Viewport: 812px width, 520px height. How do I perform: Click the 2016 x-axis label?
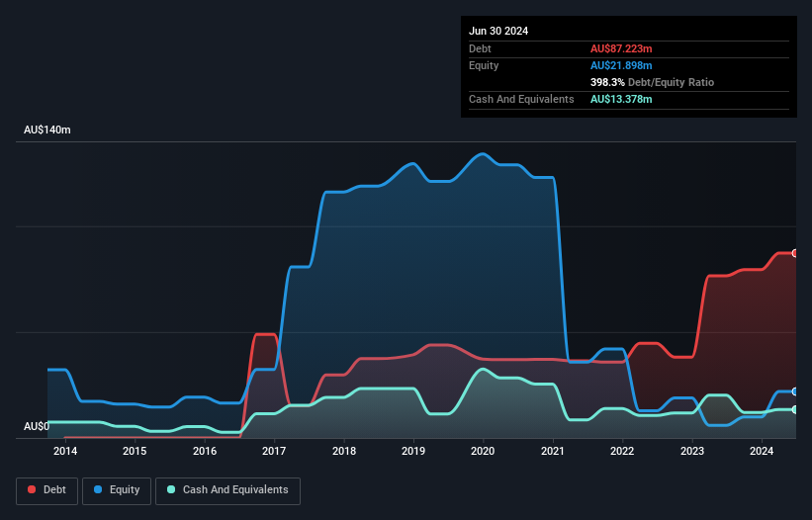[x=205, y=451]
